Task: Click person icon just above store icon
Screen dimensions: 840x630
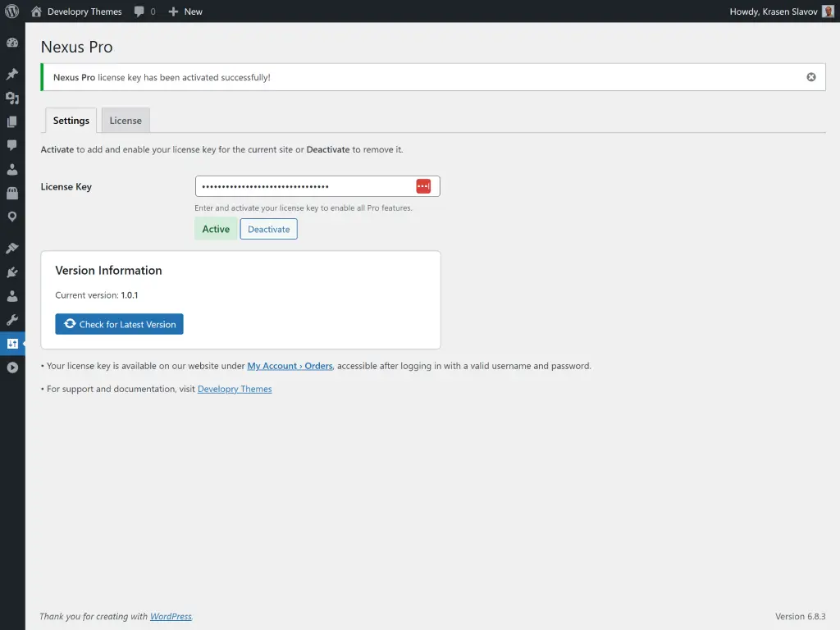Action: pyautogui.click(x=12, y=169)
